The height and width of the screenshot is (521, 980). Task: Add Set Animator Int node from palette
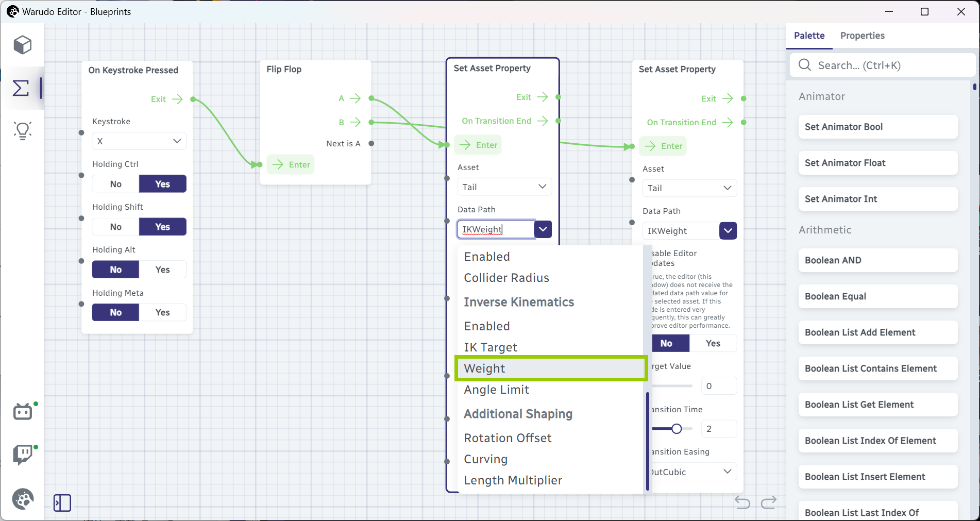tap(878, 199)
